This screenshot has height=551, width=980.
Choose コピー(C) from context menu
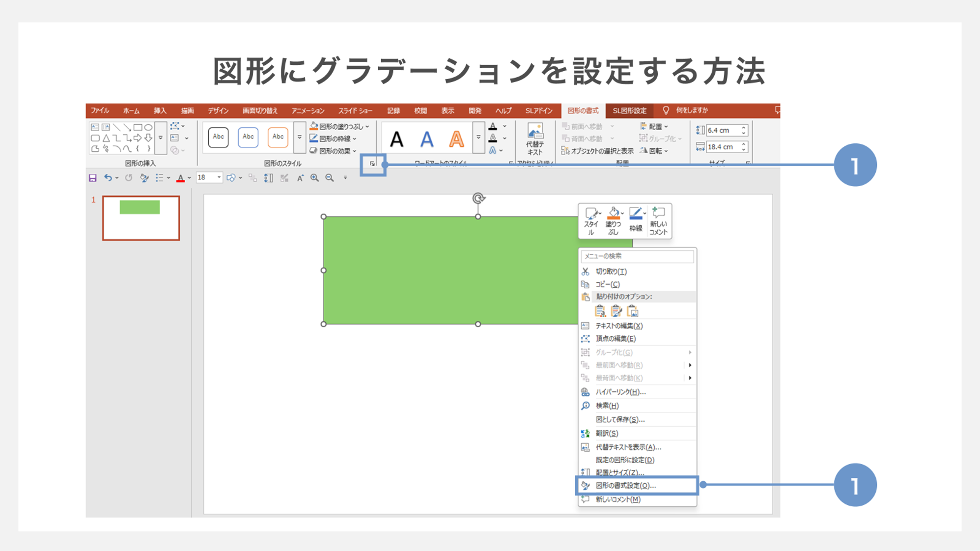pyautogui.click(x=637, y=284)
